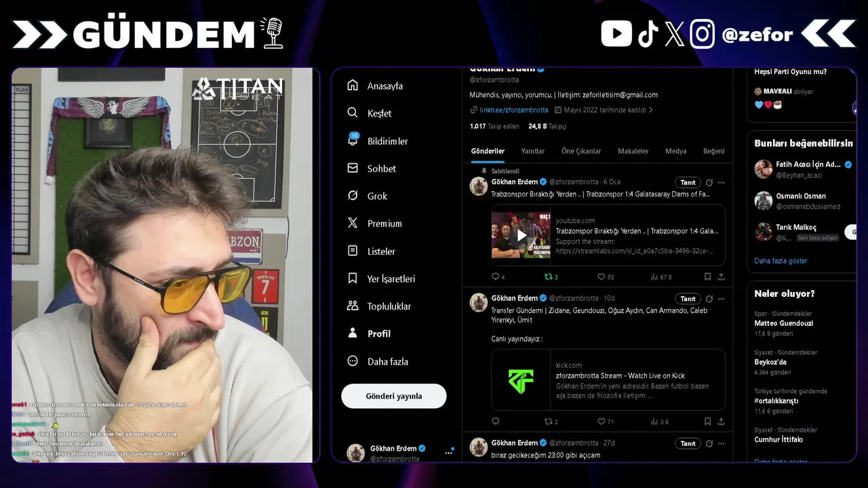Open Grok in sidebar

pos(367,196)
